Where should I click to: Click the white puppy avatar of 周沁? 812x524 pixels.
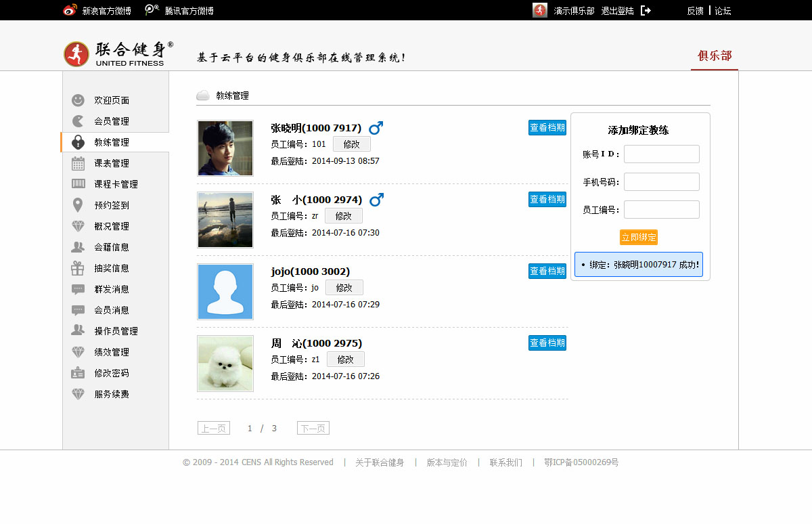click(225, 364)
